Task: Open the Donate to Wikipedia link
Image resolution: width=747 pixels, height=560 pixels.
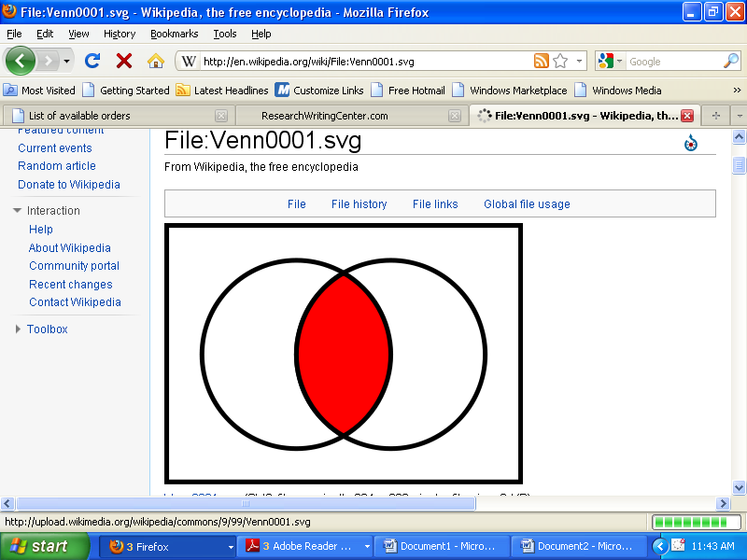Action: click(68, 185)
